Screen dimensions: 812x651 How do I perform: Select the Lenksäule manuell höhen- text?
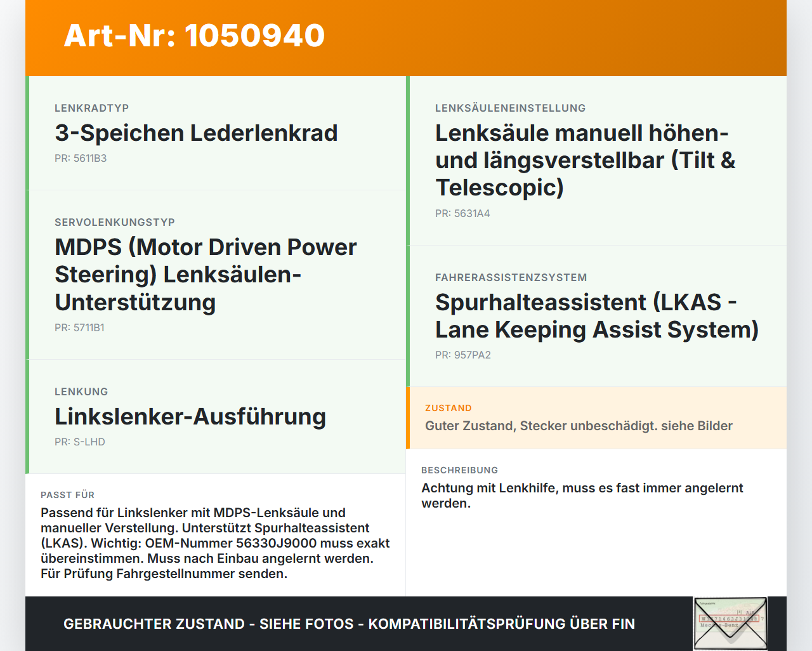click(586, 160)
